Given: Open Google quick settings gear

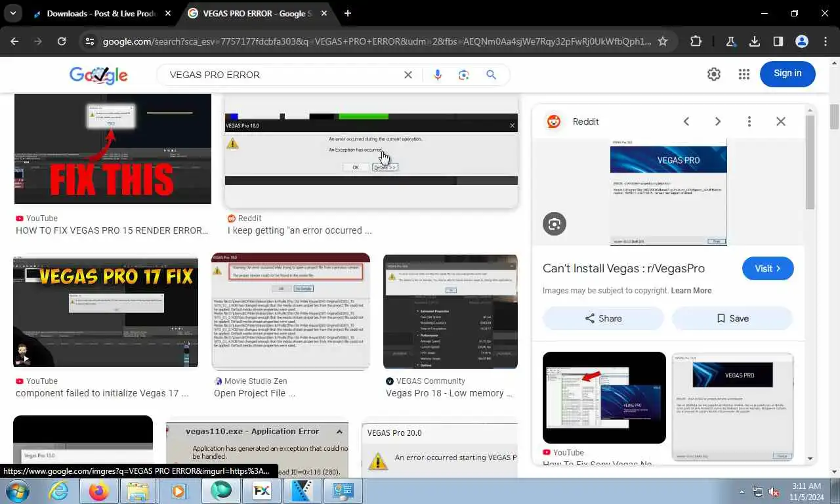Looking at the screenshot, I should [714, 74].
